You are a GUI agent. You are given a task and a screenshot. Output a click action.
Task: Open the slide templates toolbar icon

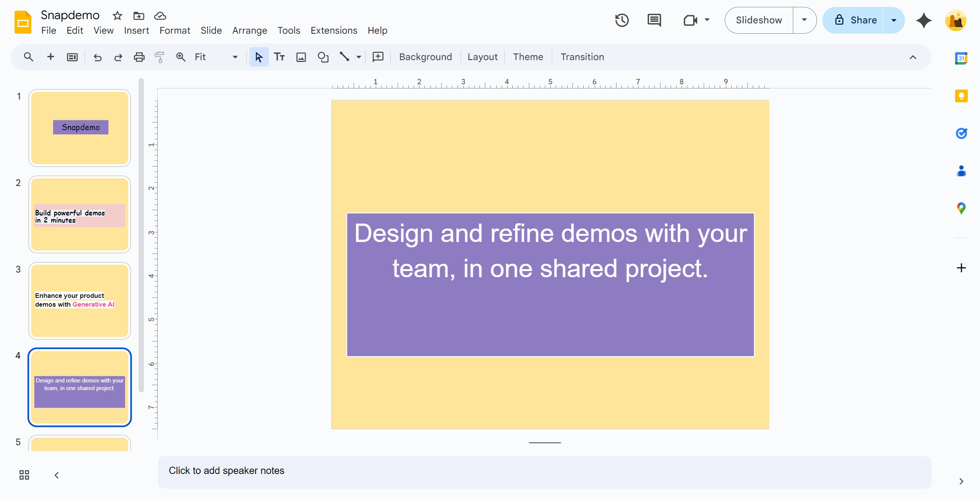[72, 57]
